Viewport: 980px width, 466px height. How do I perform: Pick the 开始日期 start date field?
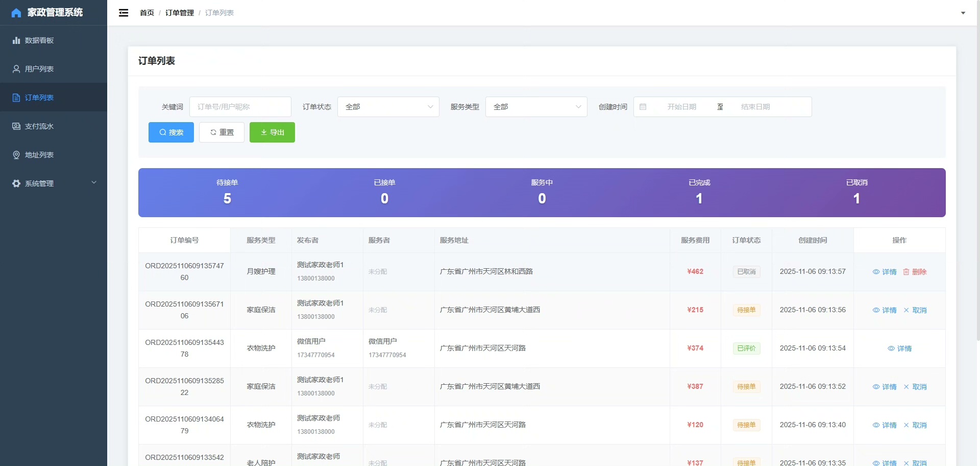tap(681, 107)
